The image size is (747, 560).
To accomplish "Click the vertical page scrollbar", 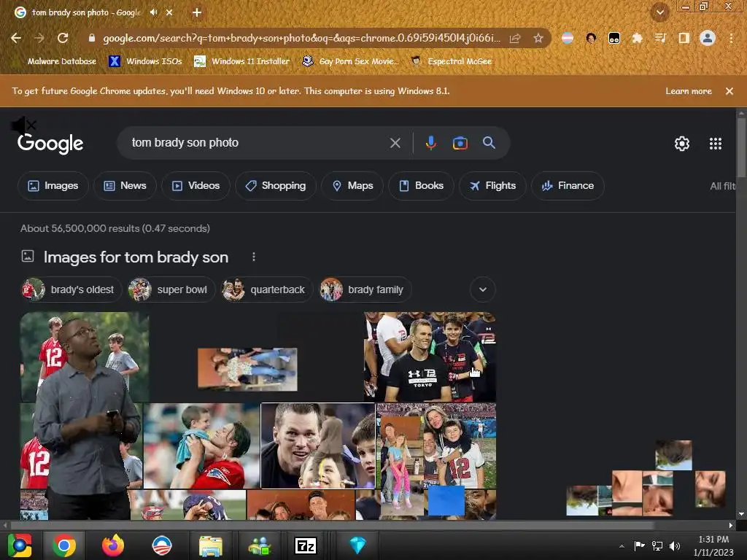I will tap(741, 148).
